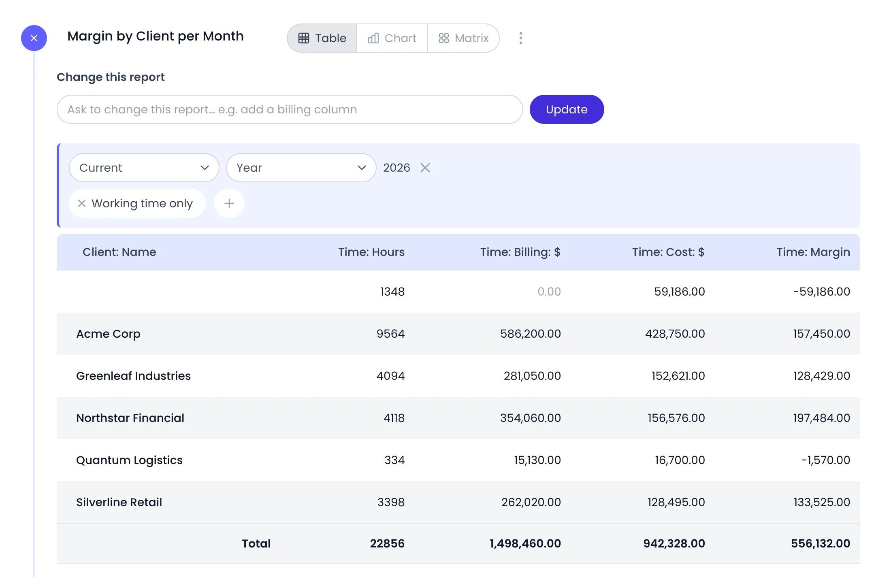This screenshot has height=588, width=891.
Task: Remove the Working time only filter
Action: coord(82,203)
